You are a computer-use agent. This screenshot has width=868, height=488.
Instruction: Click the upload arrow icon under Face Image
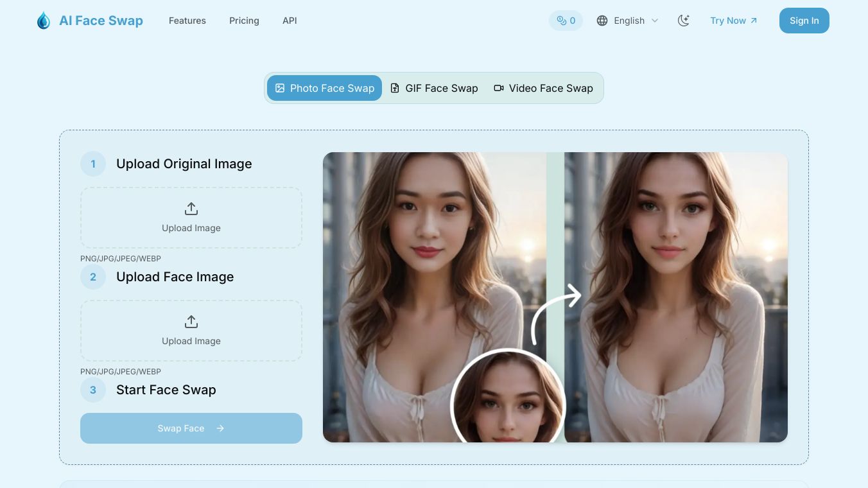tap(191, 322)
